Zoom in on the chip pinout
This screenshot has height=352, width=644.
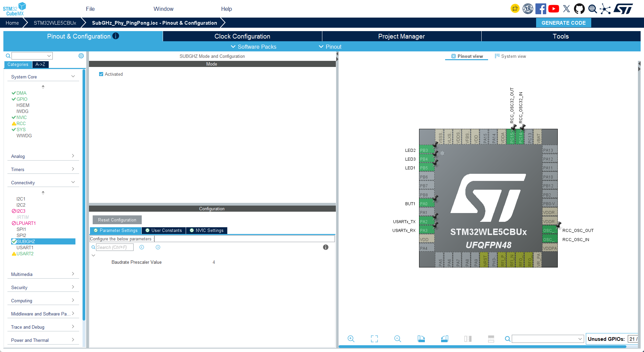point(351,339)
